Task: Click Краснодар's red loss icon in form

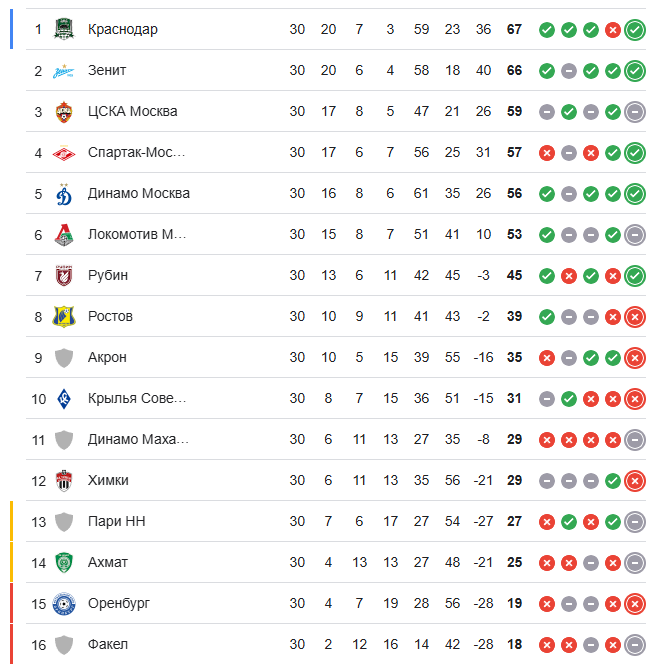Action: [613, 30]
